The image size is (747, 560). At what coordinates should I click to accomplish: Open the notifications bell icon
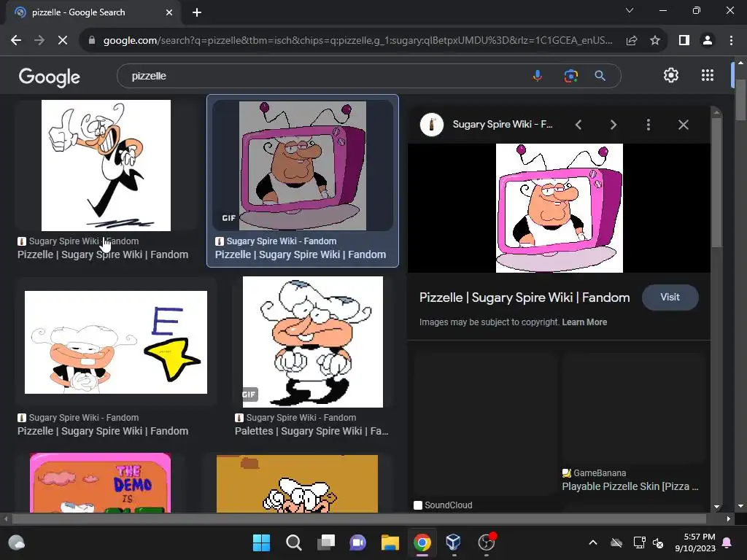(727, 542)
